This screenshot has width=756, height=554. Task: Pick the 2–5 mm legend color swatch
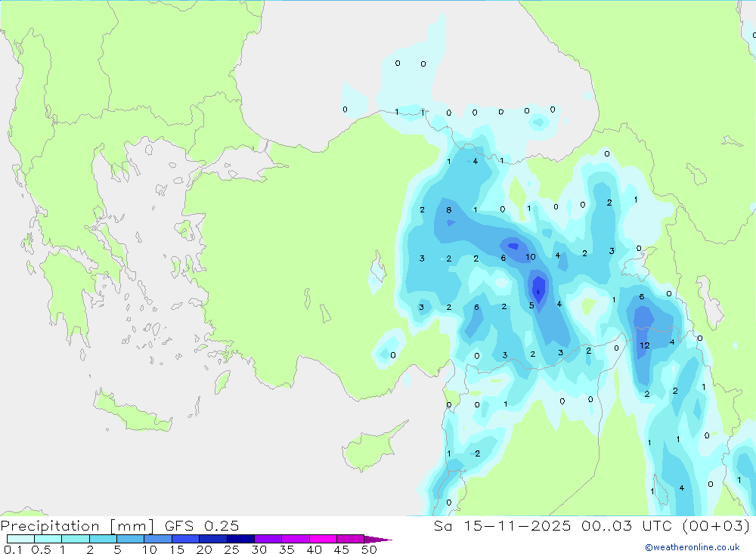coord(103,539)
